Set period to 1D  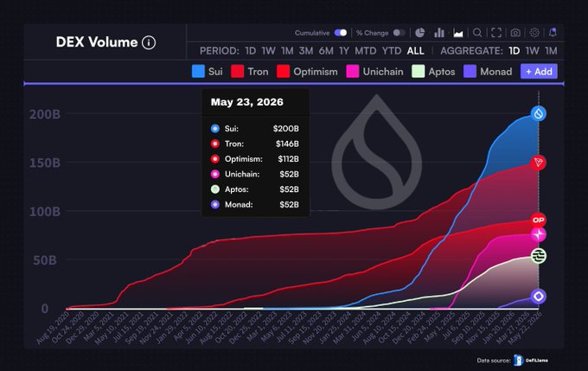[x=250, y=51]
